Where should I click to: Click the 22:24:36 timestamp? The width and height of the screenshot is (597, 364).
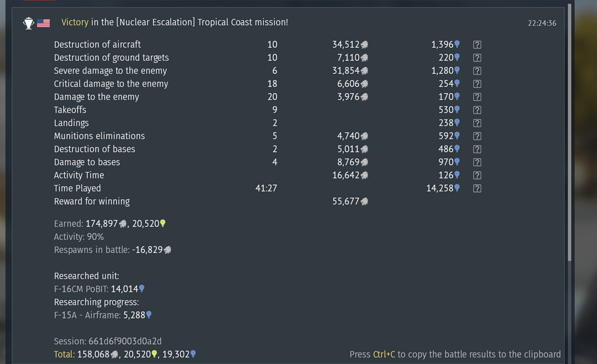click(x=541, y=23)
